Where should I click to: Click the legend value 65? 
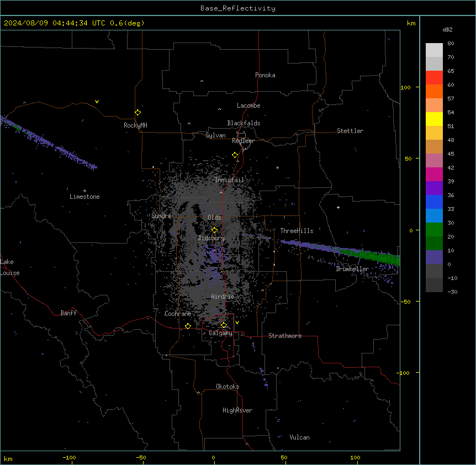coord(451,71)
